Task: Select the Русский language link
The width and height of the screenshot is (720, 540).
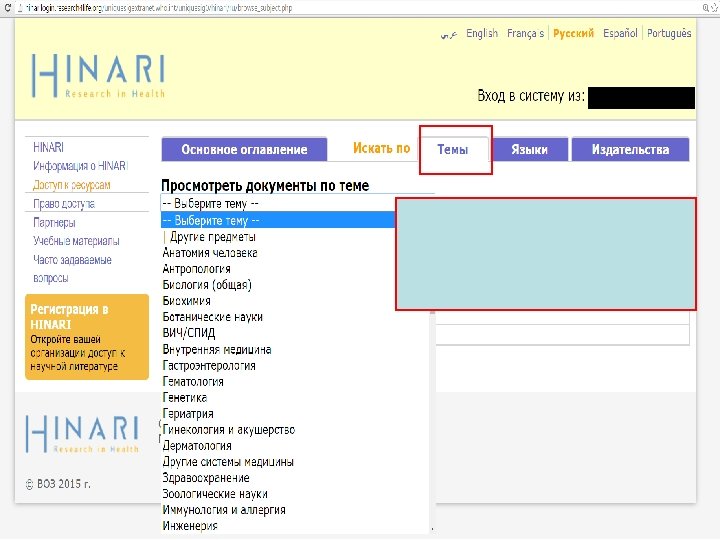Action: [573, 34]
